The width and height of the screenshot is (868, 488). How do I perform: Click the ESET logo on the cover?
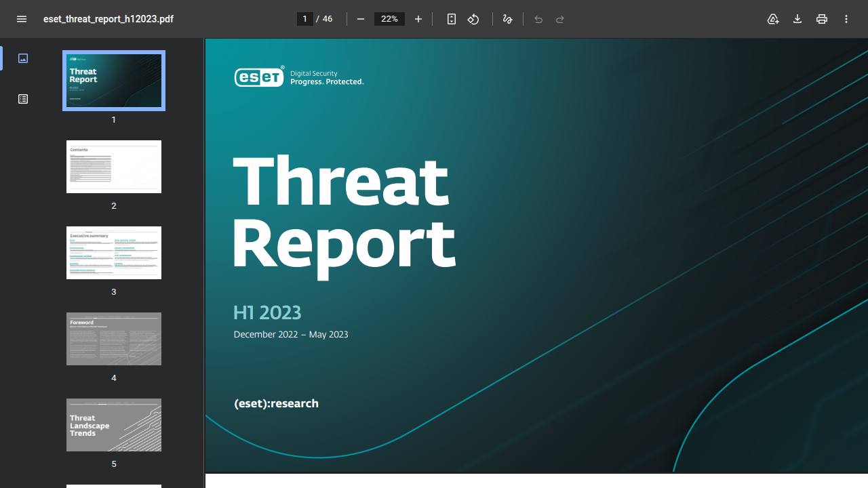[259, 77]
